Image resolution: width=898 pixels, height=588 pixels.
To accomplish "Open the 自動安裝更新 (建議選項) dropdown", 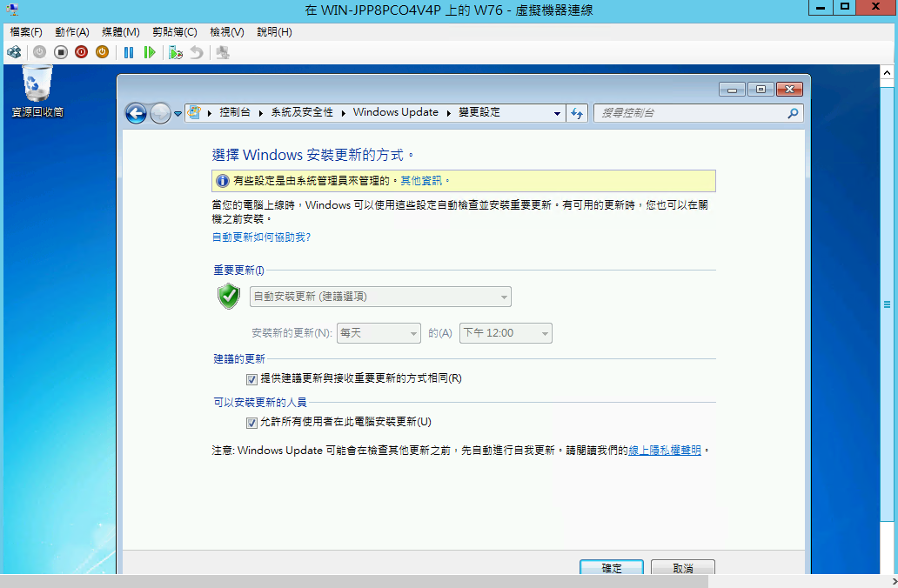I will (380, 297).
